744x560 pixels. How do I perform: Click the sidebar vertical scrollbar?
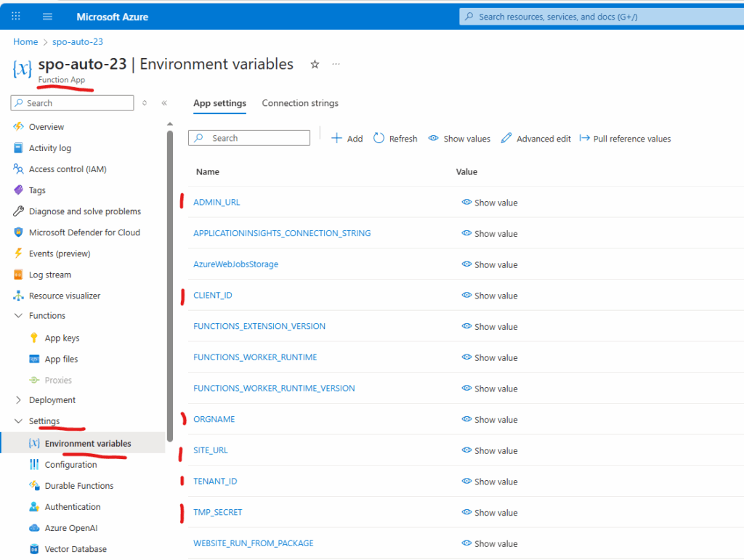tap(170, 285)
